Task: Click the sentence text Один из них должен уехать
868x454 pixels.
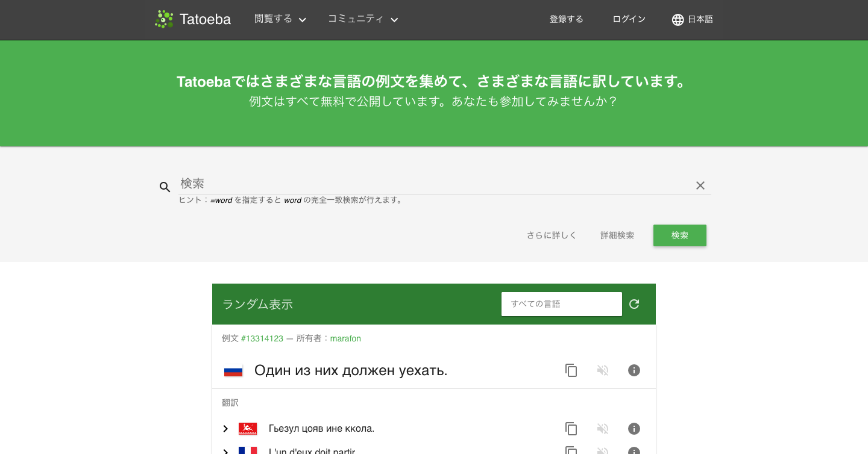Action: pyautogui.click(x=351, y=370)
